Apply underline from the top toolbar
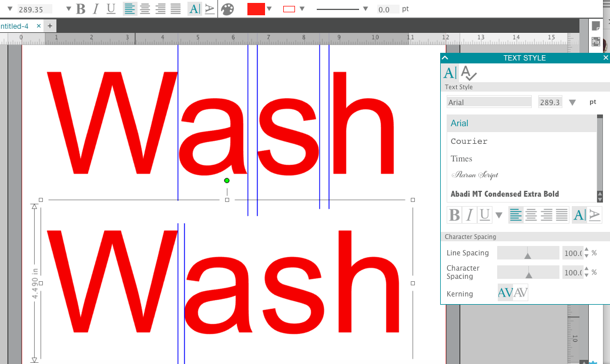Image resolution: width=610 pixels, height=364 pixels. [x=110, y=9]
